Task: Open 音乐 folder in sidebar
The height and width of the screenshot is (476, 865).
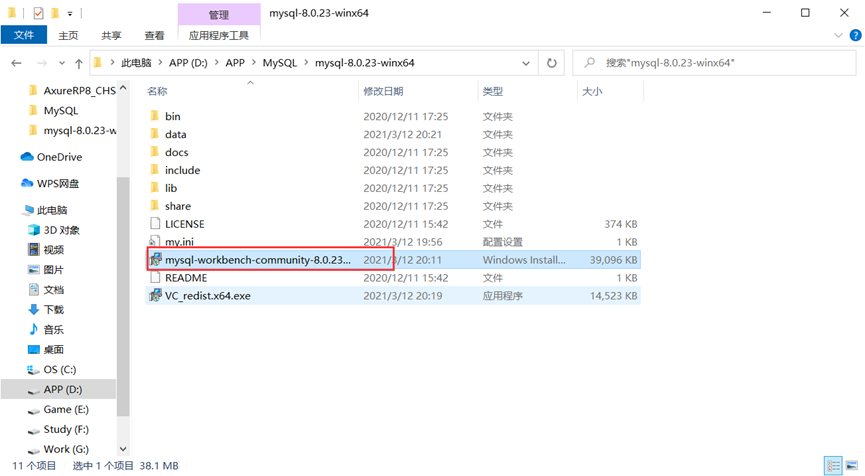Action: click(x=46, y=329)
